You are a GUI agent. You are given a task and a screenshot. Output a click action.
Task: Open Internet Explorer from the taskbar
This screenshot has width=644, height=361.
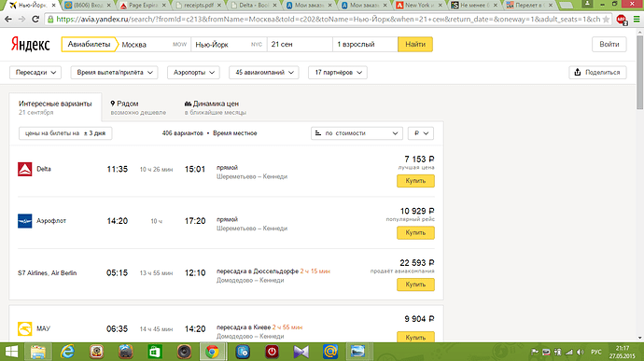[x=67, y=352]
